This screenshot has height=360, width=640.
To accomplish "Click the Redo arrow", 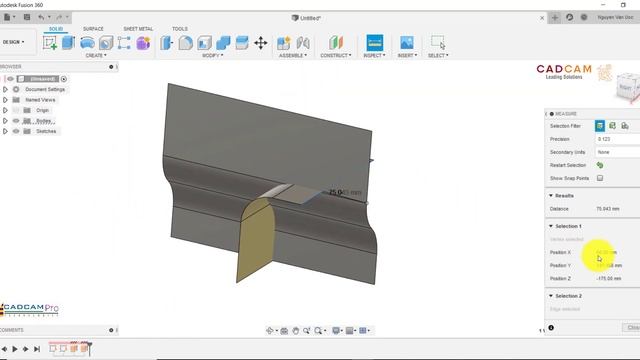I will [x=60, y=17].
